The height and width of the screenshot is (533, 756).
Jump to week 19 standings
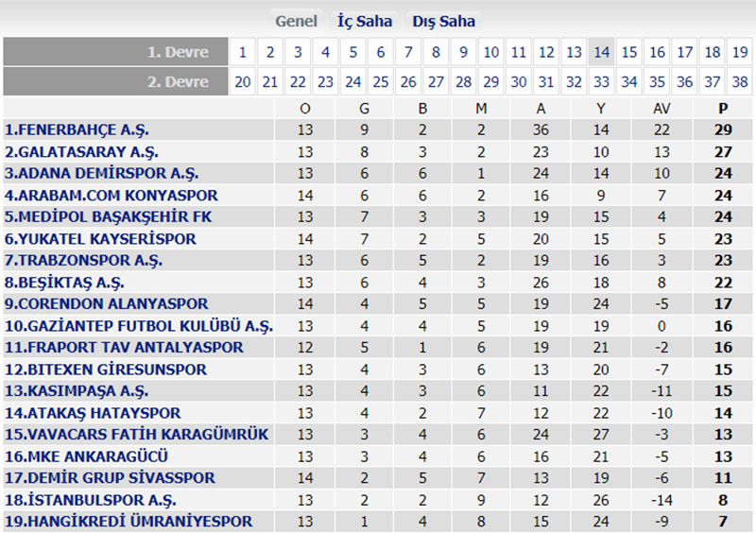pyautogui.click(x=740, y=52)
